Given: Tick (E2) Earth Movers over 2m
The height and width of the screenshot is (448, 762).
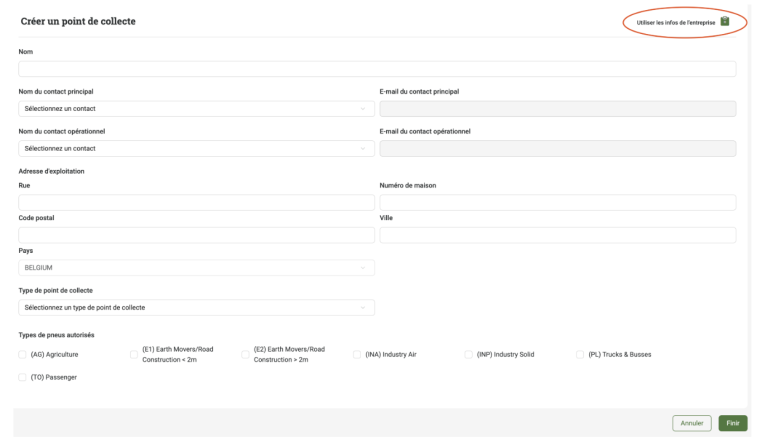Looking at the screenshot, I should 245,355.
